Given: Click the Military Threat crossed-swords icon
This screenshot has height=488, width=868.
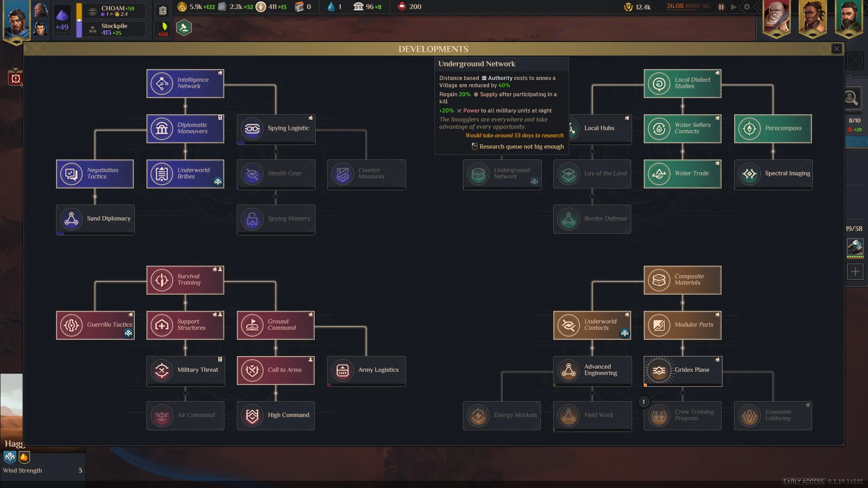Looking at the screenshot, I should point(162,371).
